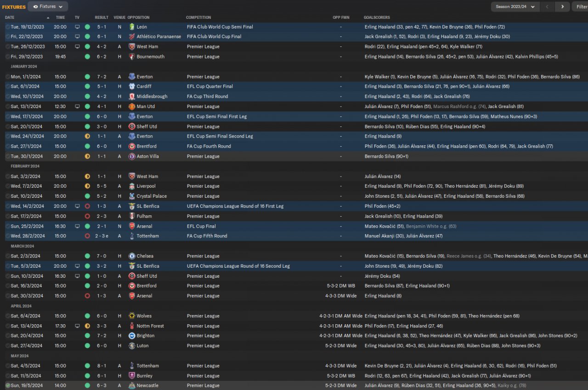588x390 pixels.
Task: Toggle the tick circle on the Sun, 25/2/2024 row
Action: (x=8, y=226)
